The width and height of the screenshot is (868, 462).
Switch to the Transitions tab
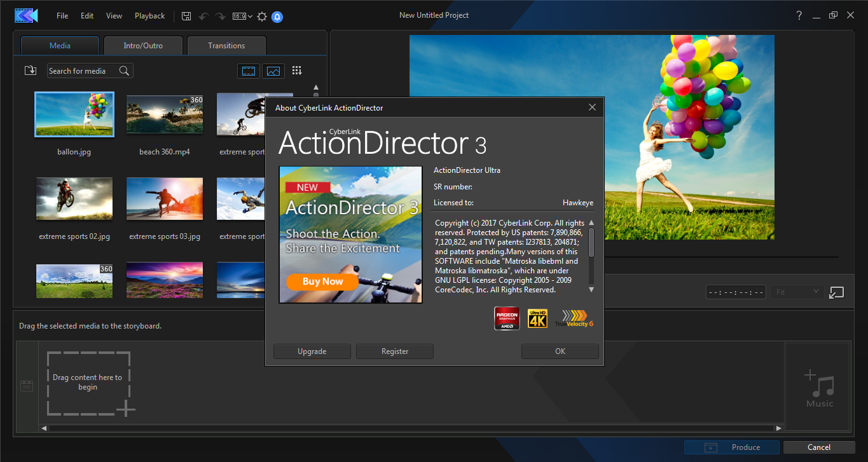(x=226, y=46)
